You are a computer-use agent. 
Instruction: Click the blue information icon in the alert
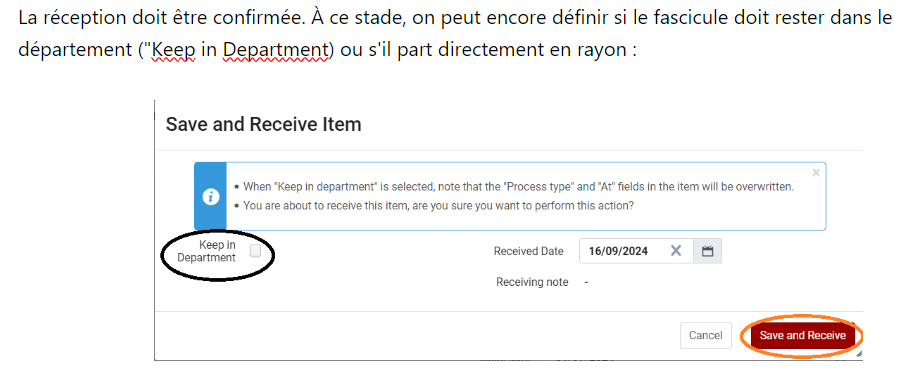210,197
